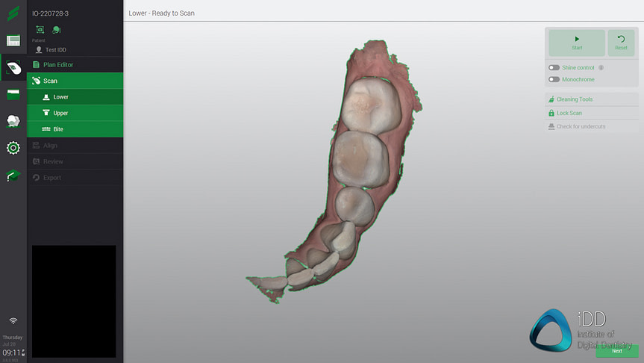This screenshot has height=363, width=644.
Task: Click the info icon beside Shine control
Action: (x=601, y=68)
